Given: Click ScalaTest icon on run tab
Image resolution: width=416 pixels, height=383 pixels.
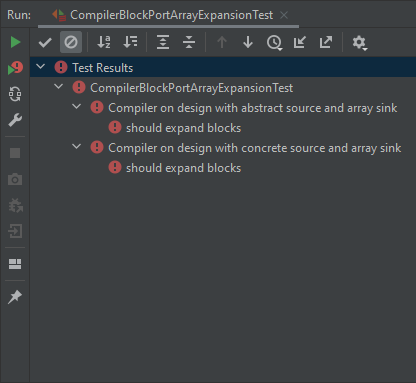Looking at the screenshot, I should (59, 15).
